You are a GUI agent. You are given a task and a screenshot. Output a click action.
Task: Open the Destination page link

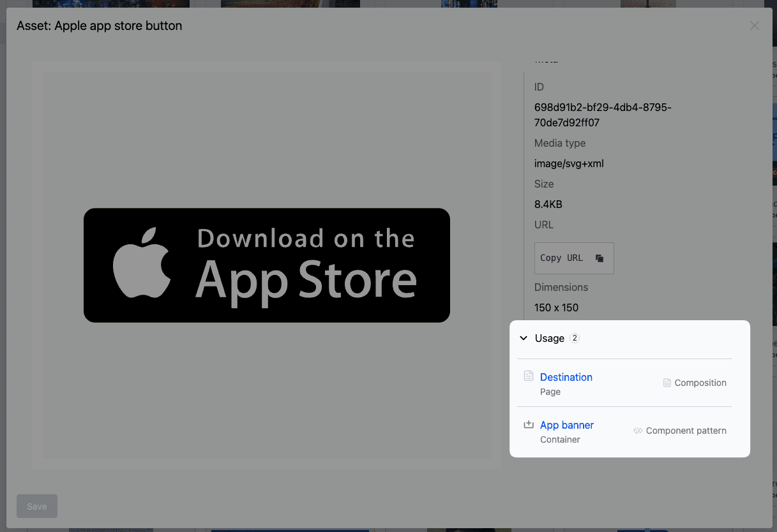pos(566,377)
